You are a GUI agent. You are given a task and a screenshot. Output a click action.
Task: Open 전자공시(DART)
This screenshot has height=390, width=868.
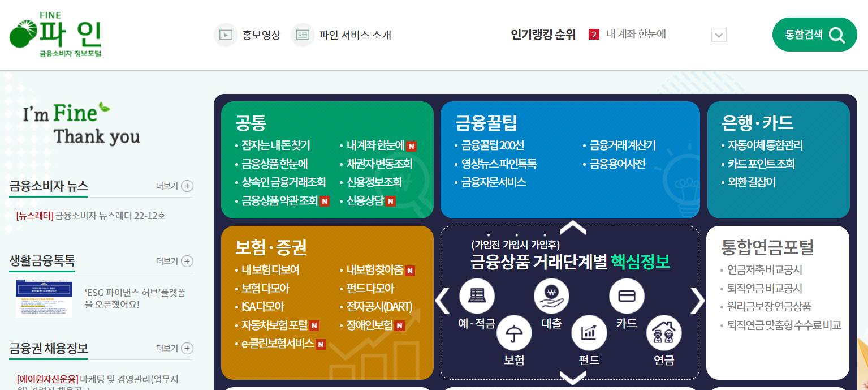pyautogui.click(x=379, y=307)
